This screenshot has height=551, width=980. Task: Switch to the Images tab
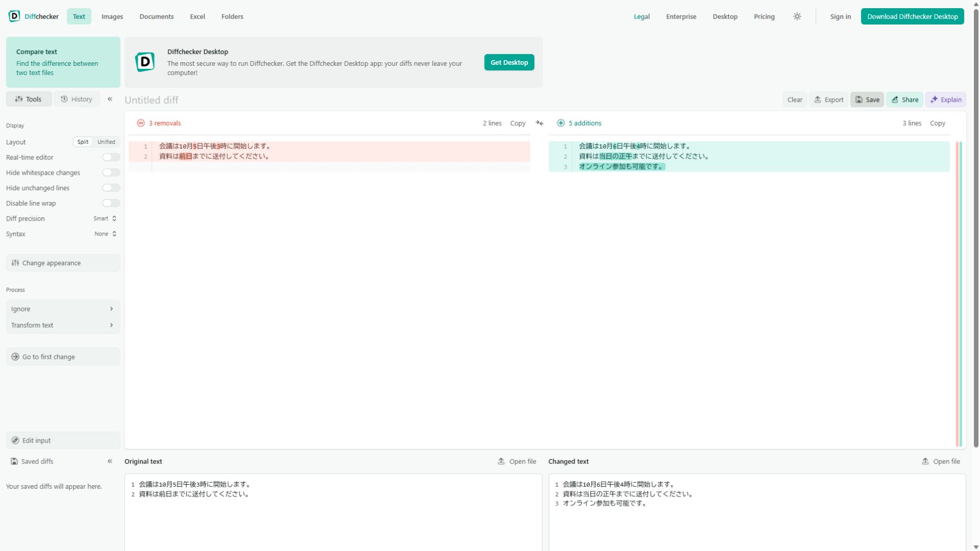[x=112, y=16]
